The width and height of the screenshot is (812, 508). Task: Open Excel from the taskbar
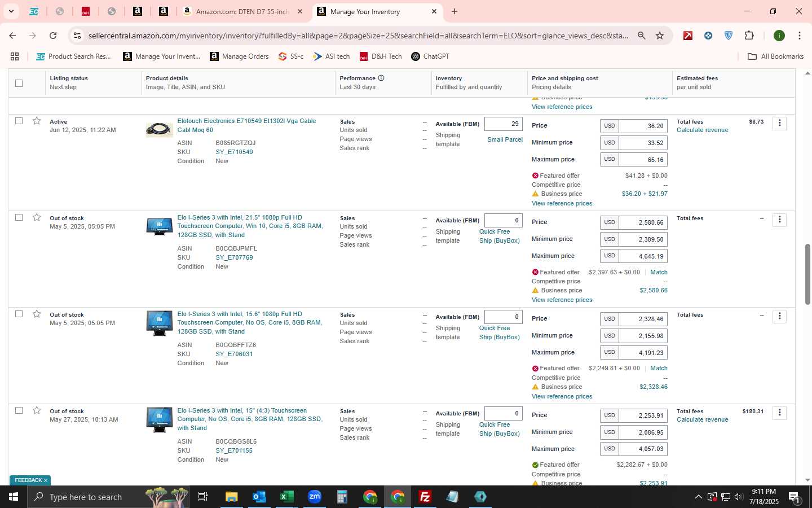(286, 497)
